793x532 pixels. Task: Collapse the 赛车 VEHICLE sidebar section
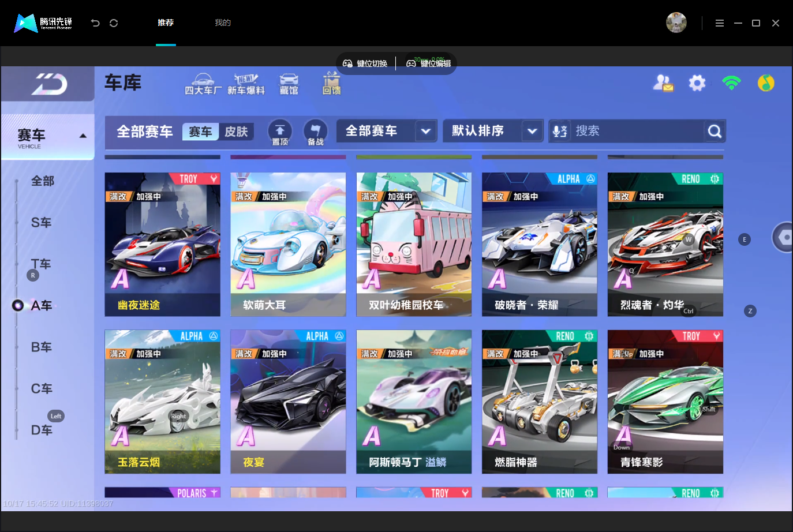(48, 137)
